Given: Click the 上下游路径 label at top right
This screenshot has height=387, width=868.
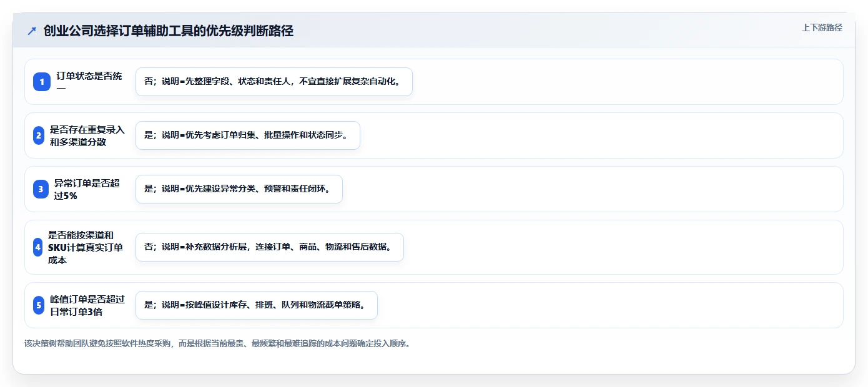Looking at the screenshot, I should point(822,27).
